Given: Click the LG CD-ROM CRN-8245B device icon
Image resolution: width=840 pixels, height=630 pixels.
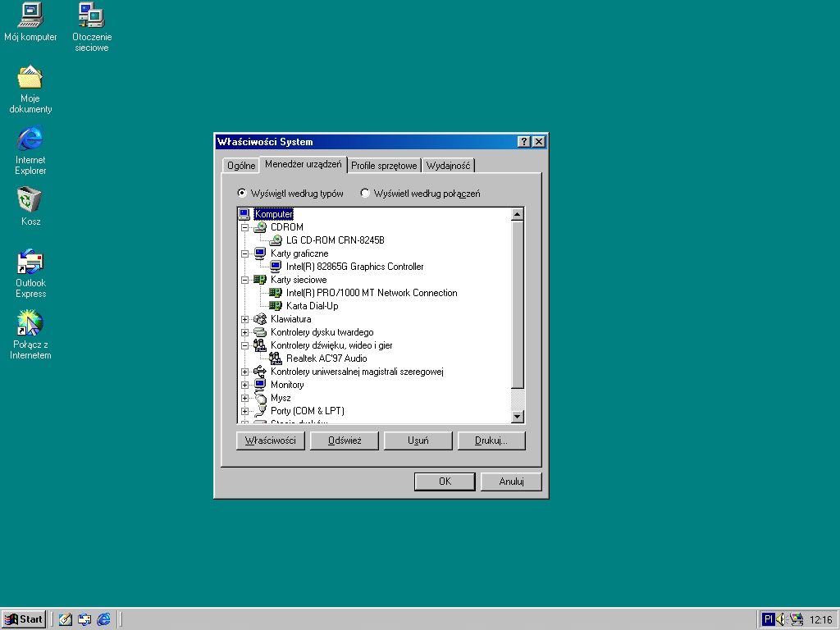Looking at the screenshot, I should 276,240.
